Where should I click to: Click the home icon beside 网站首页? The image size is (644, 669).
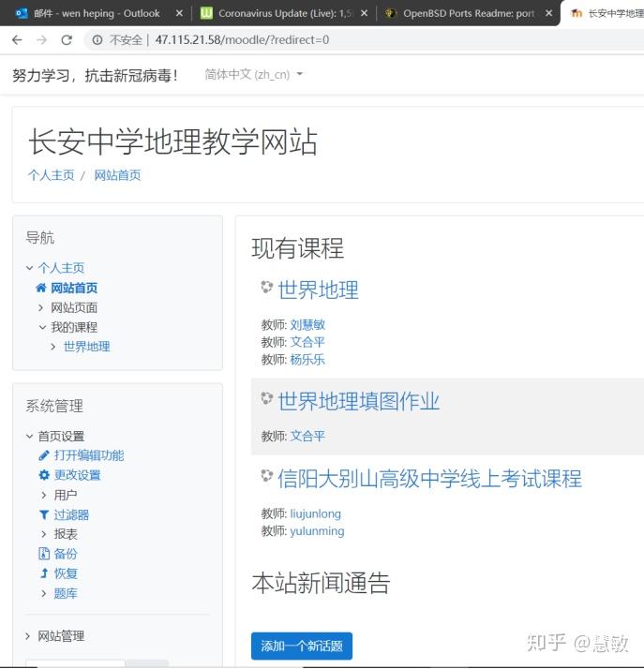pyautogui.click(x=41, y=288)
